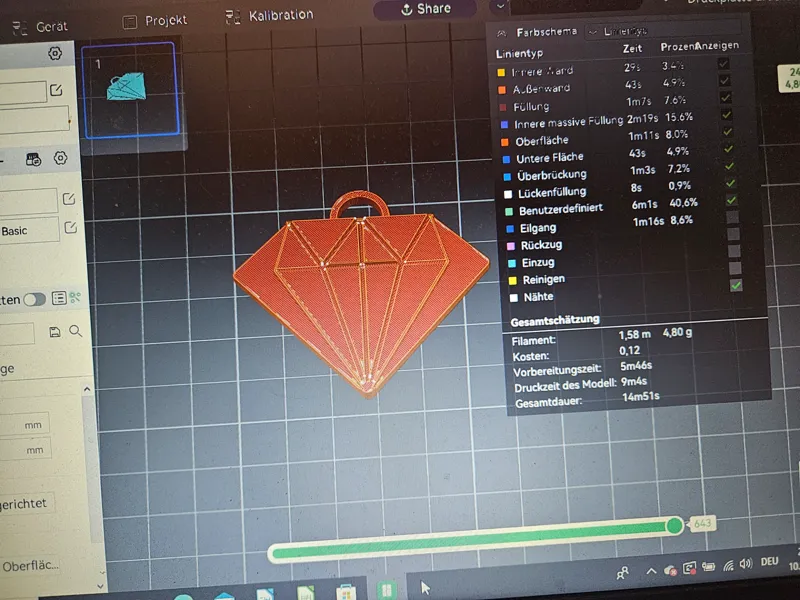Viewport: 800px width, 600px height.
Task: Enable Rückzug display checkbox
Action: coord(734,234)
